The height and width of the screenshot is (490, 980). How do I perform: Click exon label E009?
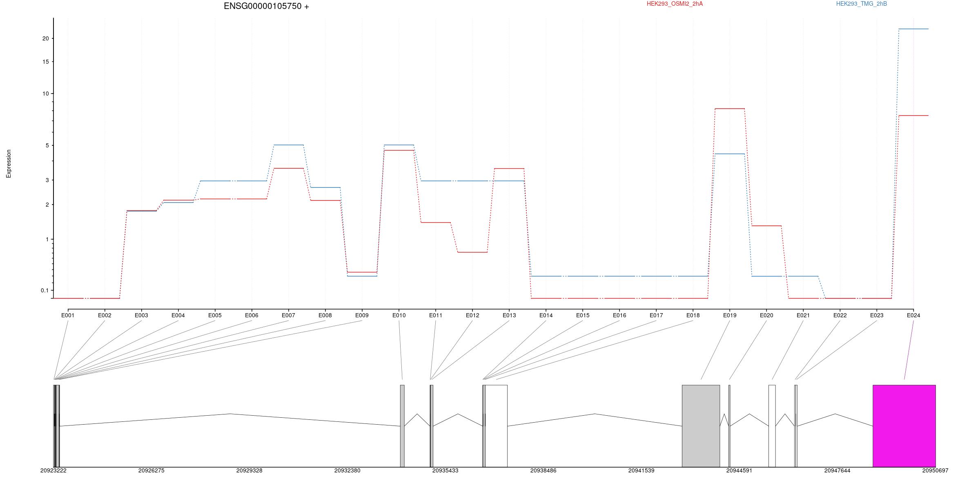[x=362, y=315]
